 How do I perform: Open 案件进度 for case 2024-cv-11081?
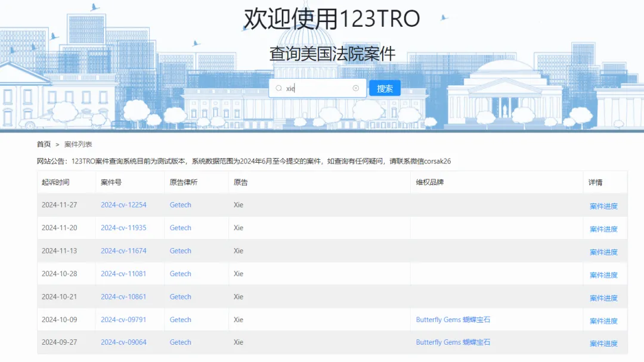pyautogui.click(x=603, y=275)
